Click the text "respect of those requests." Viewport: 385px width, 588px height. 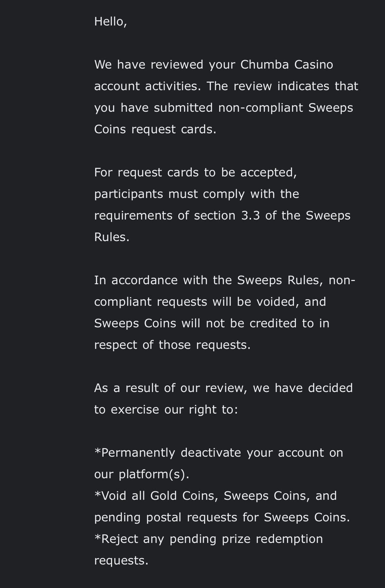point(172,345)
